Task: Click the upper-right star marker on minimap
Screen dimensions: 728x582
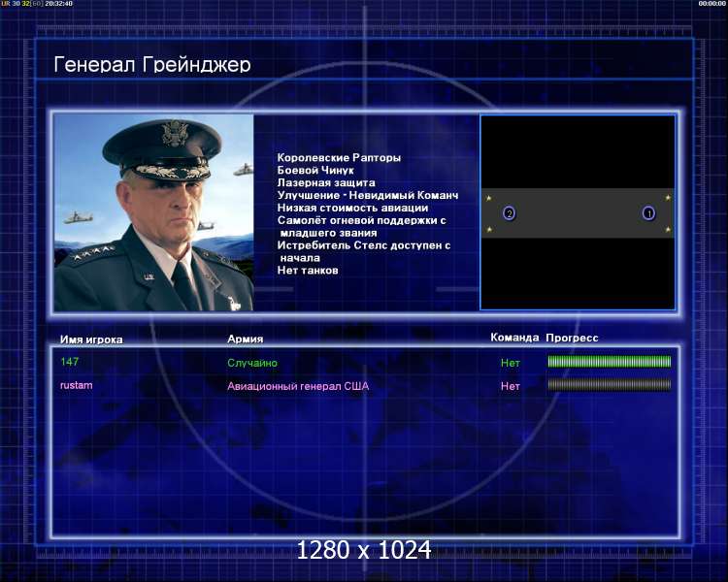Action: [x=668, y=198]
